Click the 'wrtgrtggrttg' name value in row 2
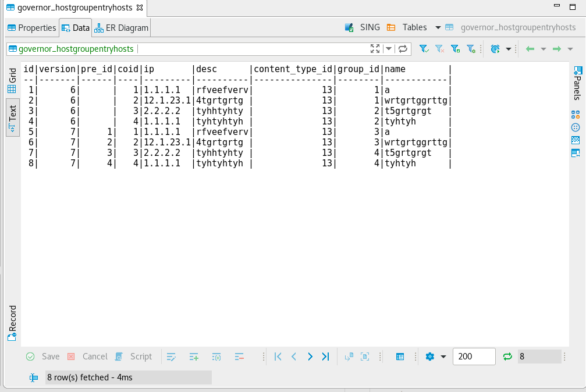Image resolution: width=586 pixels, height=392 pixels. [416, 101]
